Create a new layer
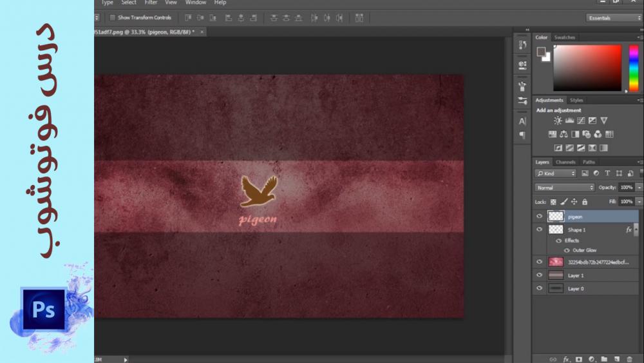 (x=617, y=359)
